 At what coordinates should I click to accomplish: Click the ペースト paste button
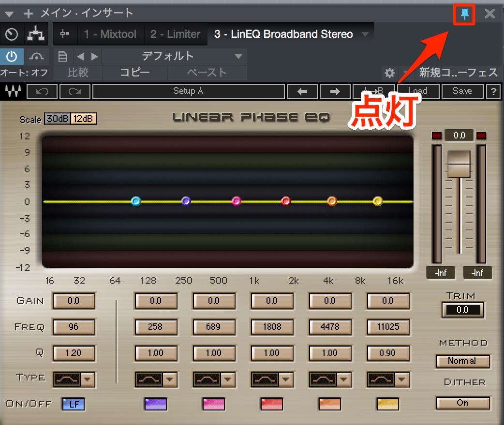(208, 73)
